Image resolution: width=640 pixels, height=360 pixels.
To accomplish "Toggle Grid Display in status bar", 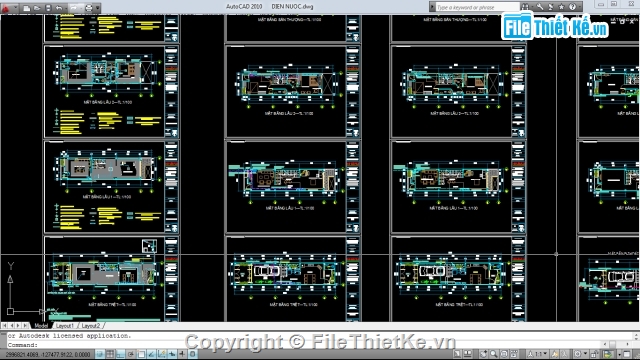I will pos(110,354).
